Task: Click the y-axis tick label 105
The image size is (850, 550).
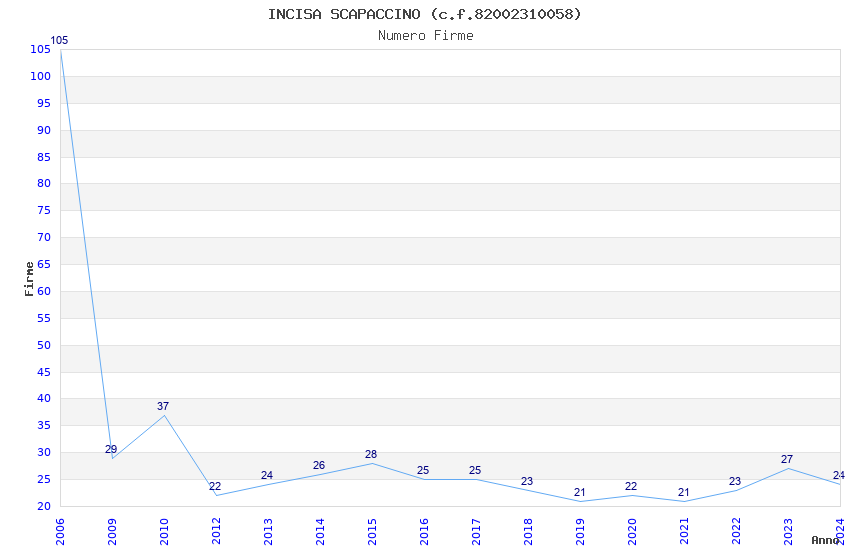Action: [40, 49]
